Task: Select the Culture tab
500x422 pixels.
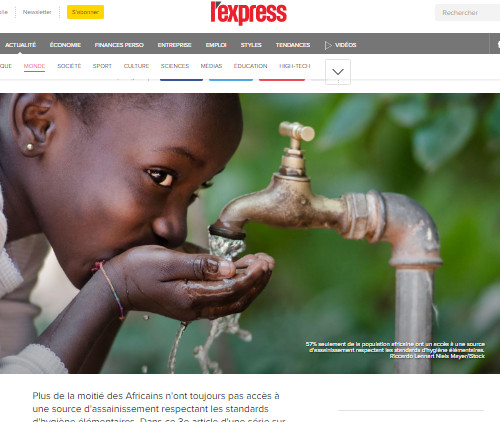Action: 136,66
